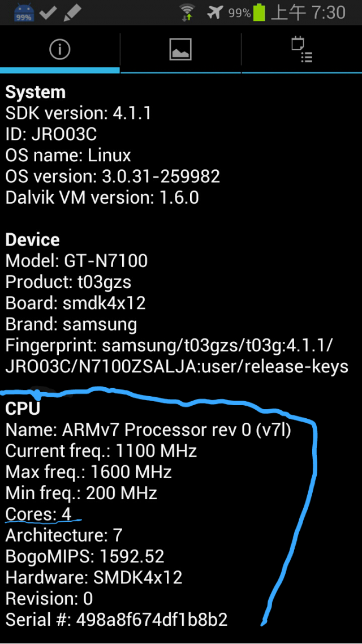Select the CPU section heading
The width and height of the screenshot is (362, 644).
pyautogui.click(x=23, y=408)
